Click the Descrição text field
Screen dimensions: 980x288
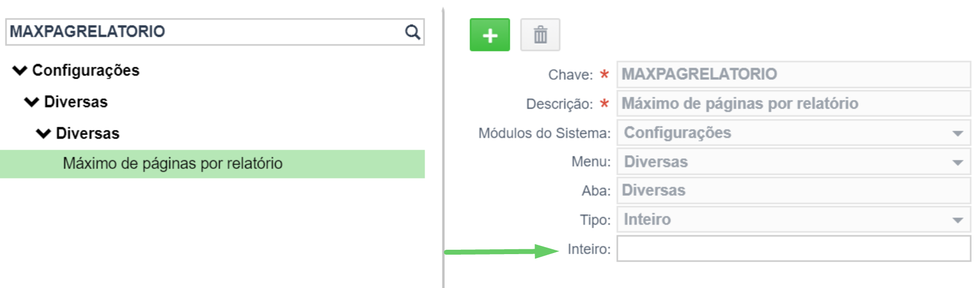(794, 103)
